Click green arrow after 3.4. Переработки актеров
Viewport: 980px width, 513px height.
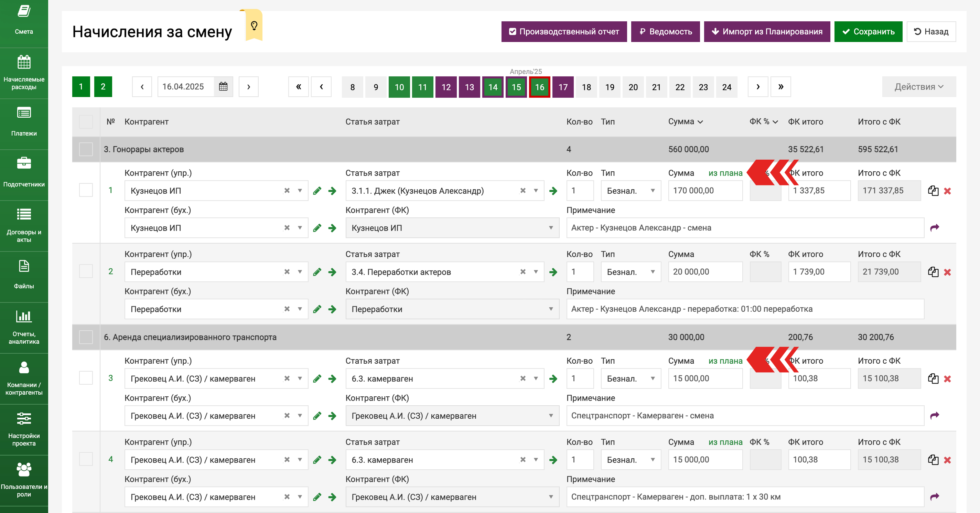tap(553, 272)
